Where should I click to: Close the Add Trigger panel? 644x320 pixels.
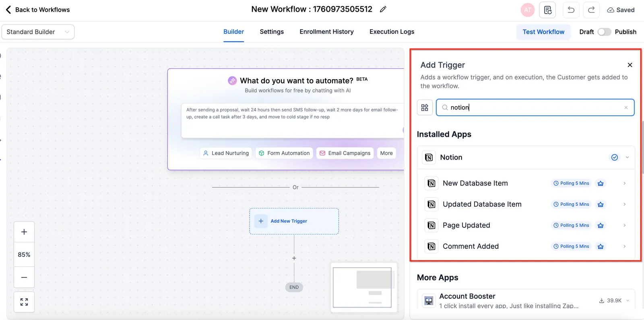[630, 65]
